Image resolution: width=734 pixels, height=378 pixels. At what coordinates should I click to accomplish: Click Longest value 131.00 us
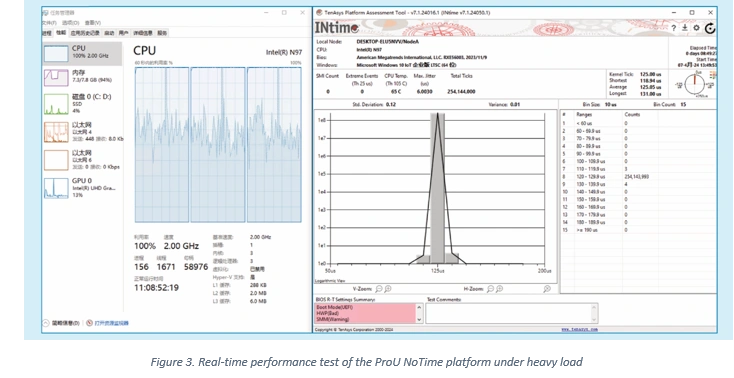click(x=651, y=94)
